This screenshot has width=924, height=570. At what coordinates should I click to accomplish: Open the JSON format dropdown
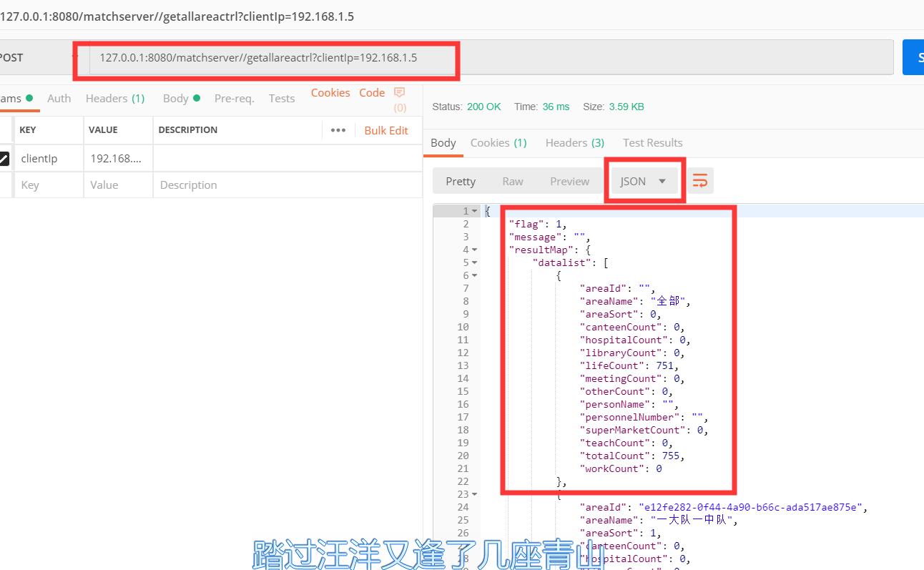coord(644,181)
